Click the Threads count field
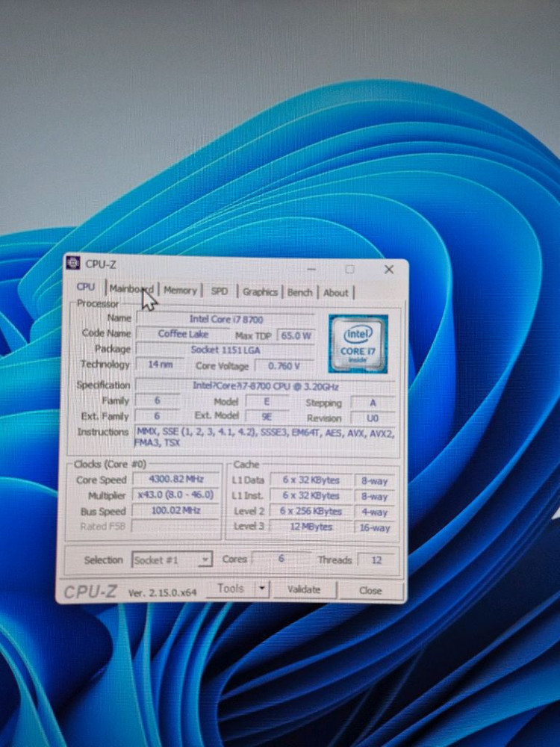 pyautogui.click(x=376, y=560)
